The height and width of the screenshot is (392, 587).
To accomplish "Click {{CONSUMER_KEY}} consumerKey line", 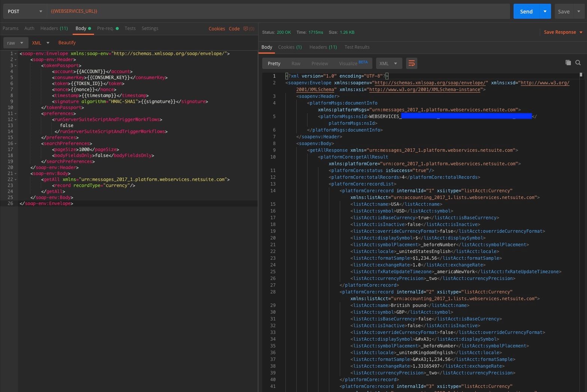I will [109, 78].
